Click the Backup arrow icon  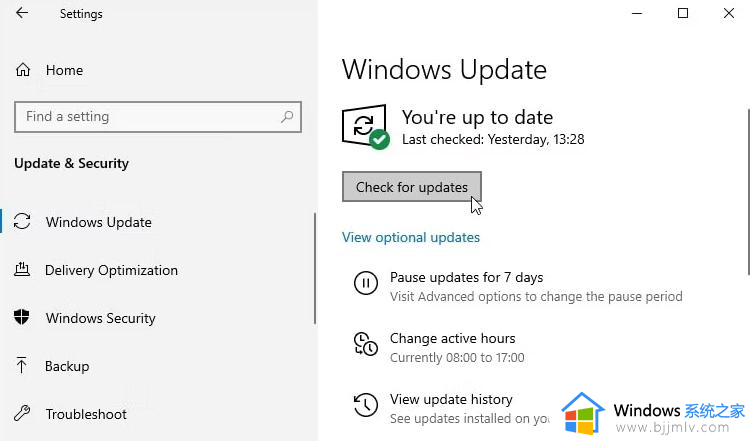[x=22, y=365]
